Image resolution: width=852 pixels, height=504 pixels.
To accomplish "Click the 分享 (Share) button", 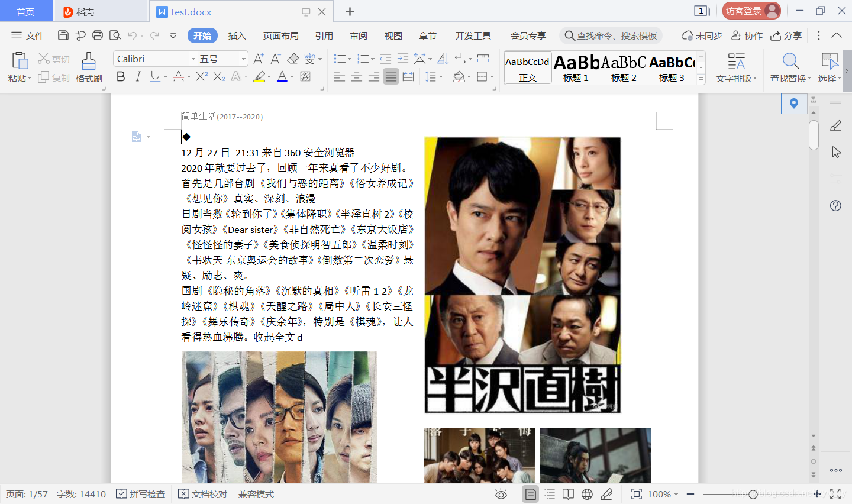I will (x=786, y=35).
